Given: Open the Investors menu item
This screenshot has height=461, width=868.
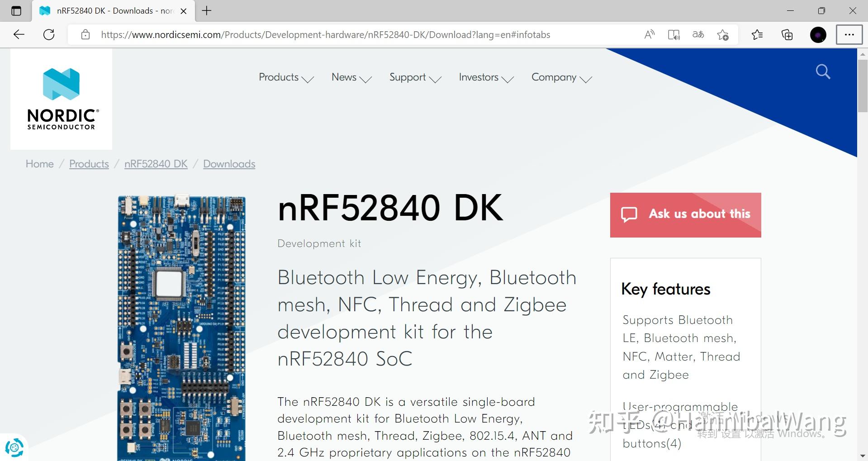Looking at the screenshot, I should (479, 77).
